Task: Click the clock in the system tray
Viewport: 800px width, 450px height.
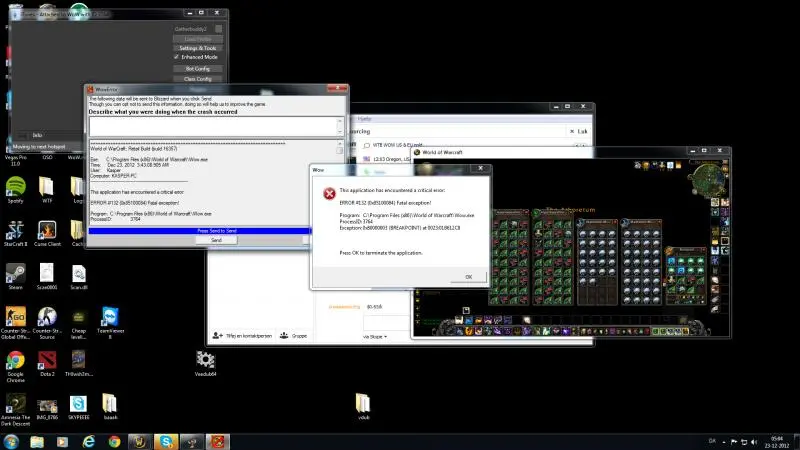Action: 777,442
